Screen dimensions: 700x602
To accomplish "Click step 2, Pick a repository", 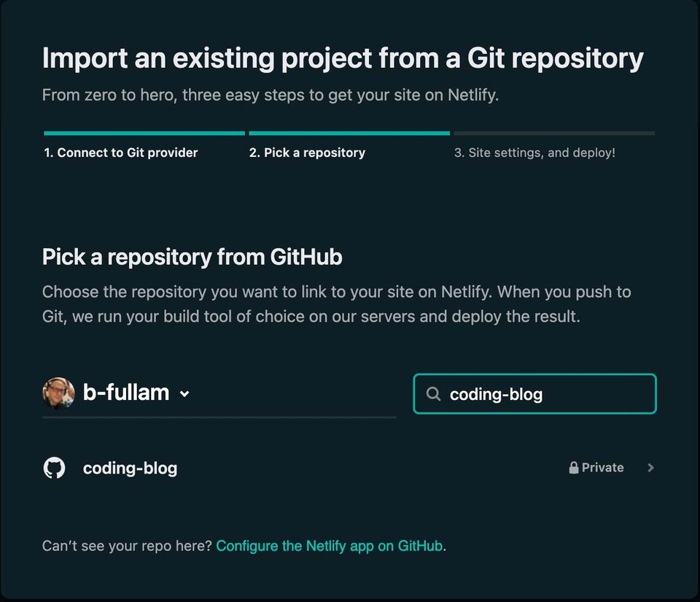I will click(307, 153).
